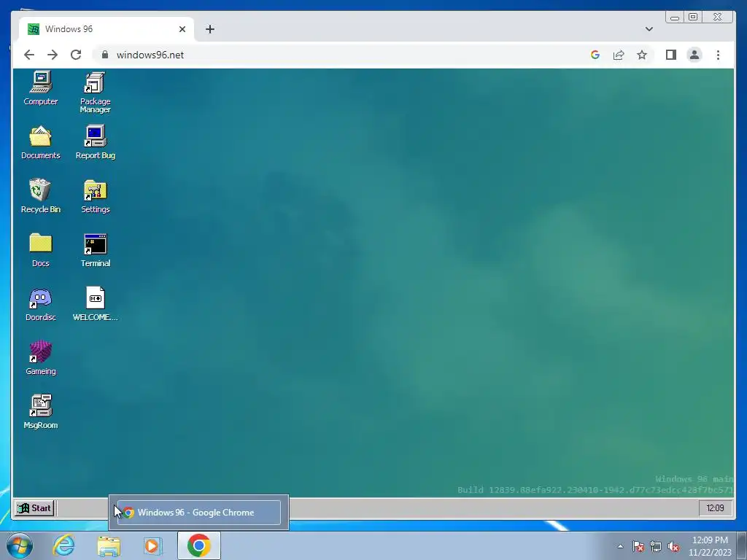
Task: Open the Doordisc shortcut icon
Action: click(41, 304)
